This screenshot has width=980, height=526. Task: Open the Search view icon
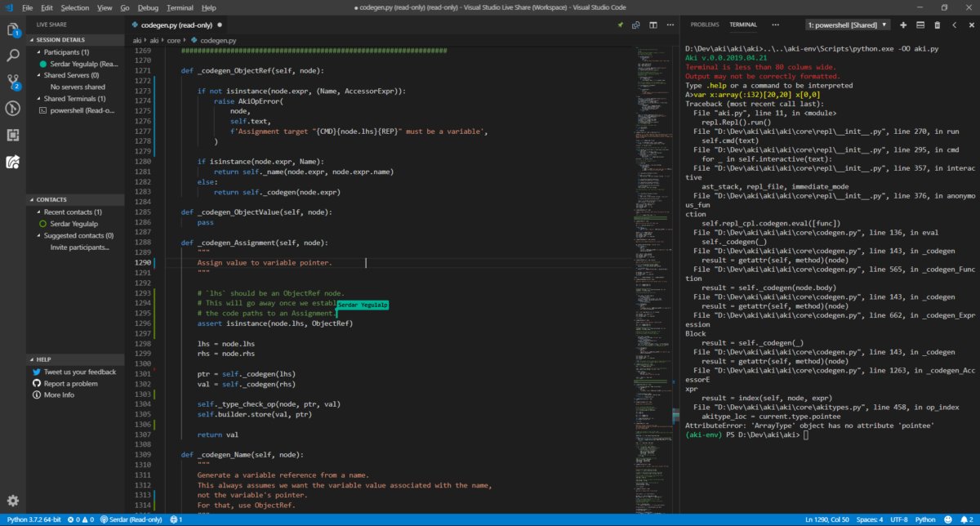click(x=13, y=56)
